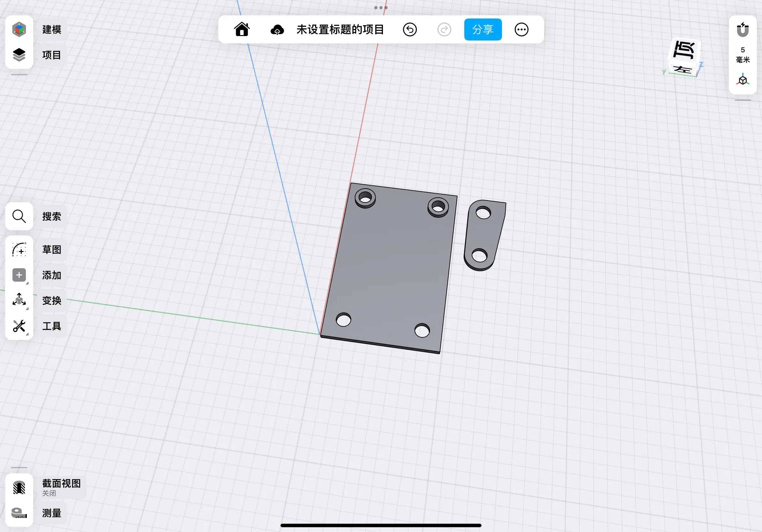Click the 搜索 magnifier icon

(19, 216)
